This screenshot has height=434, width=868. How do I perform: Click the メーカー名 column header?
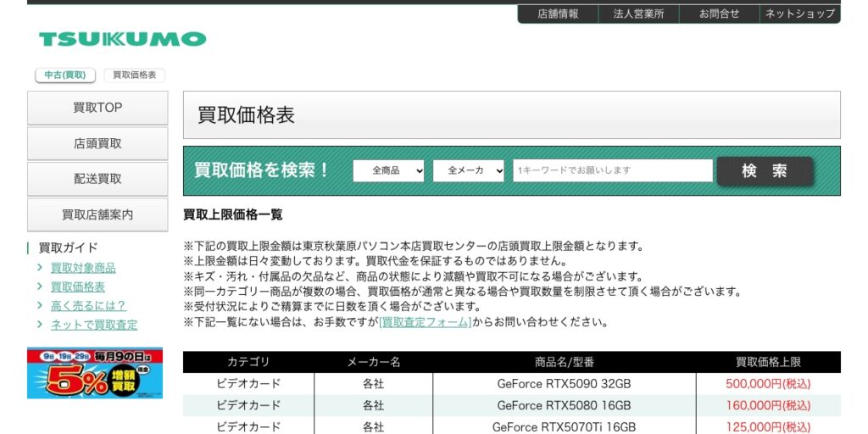[374, 362]
